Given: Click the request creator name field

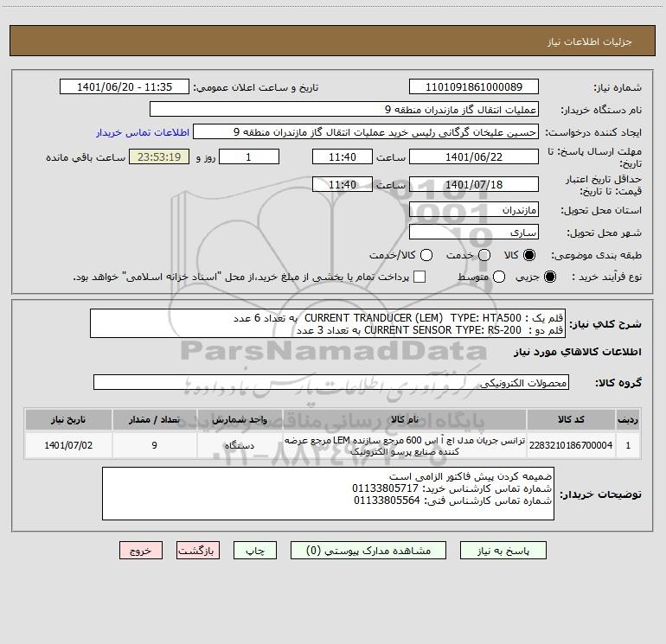Looking at the screenshot, I should [x=366, y=131].
